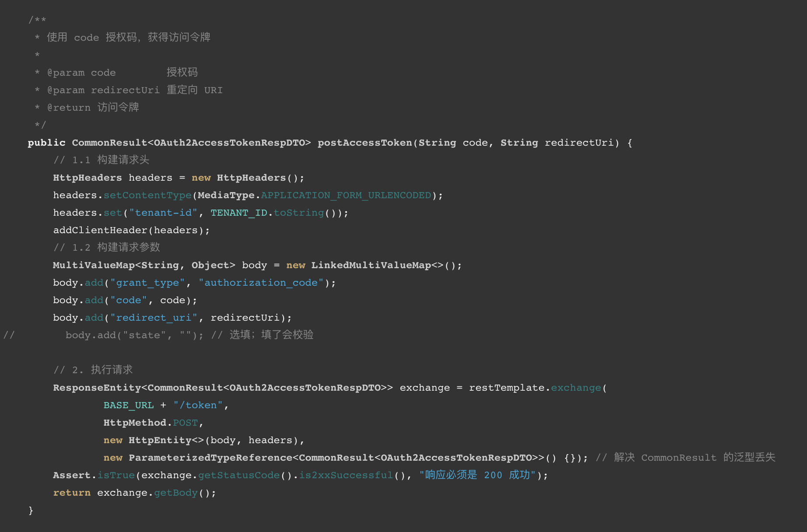Click the "code" string in body.add
Image resolution: width=807 pixels, height=532 pixels.
click(x=129, y=300)
